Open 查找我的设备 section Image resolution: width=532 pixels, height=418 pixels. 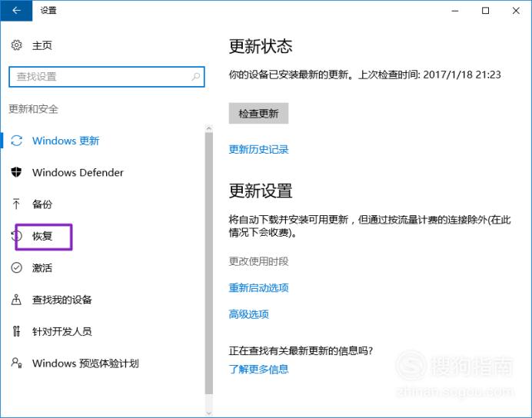pos(62,300)
